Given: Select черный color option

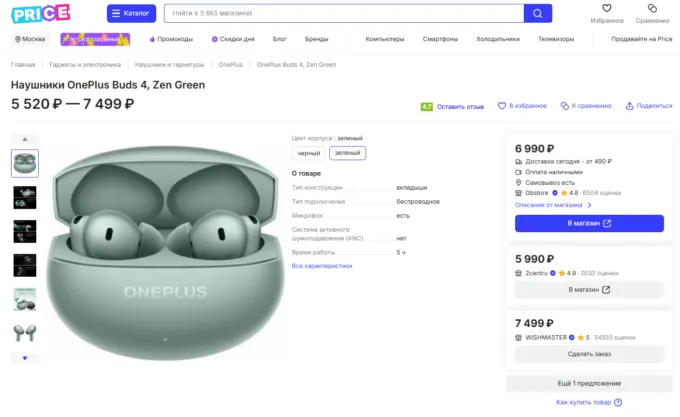Looking at the screenshot, I should (309, 153).
